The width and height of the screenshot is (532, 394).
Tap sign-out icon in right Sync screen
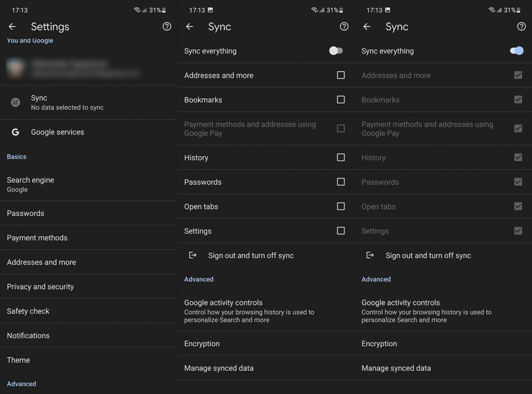tap(370, 255)
